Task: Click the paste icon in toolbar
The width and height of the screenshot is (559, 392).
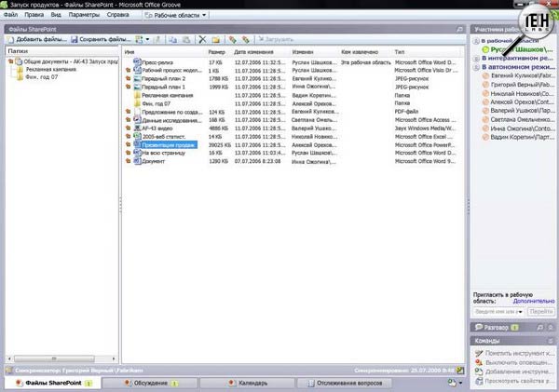Action: point(186,39)
